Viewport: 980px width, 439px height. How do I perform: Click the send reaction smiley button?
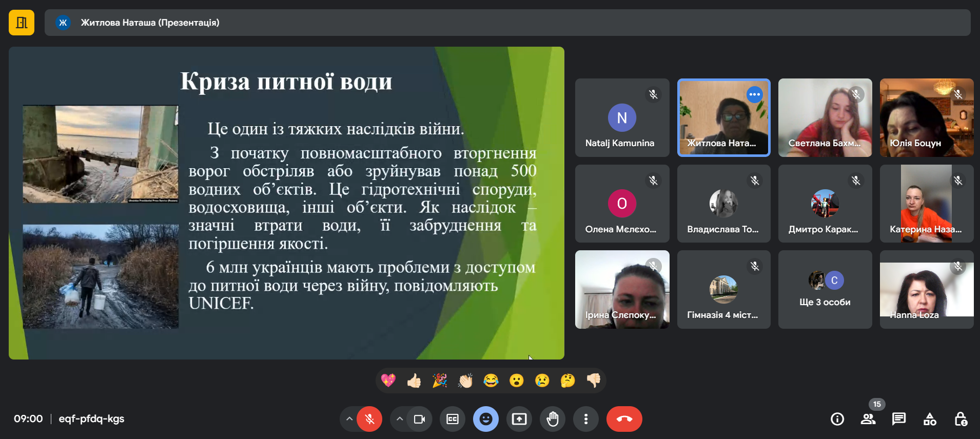pos(485,419)
